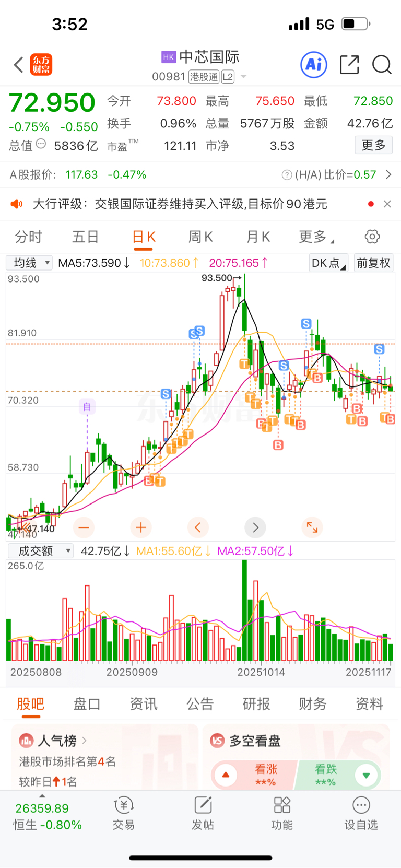Screen dimensions: 401x868
Task: Zoom in chart with plus button
Action: pyautogui.click(x=141, y=527)
